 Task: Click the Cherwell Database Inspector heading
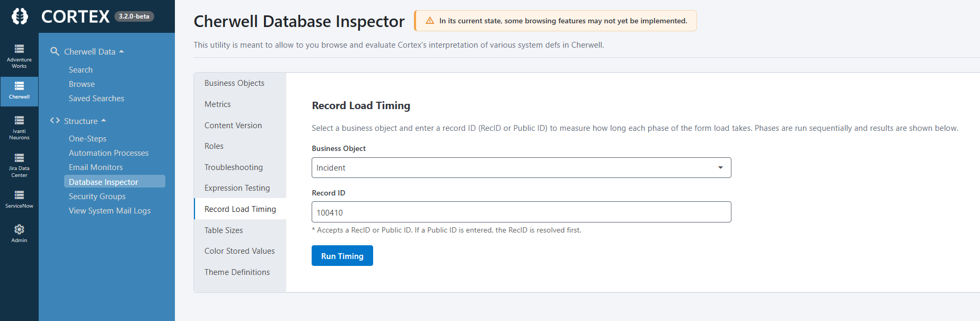pyautogui.click(x=299, y=21)
